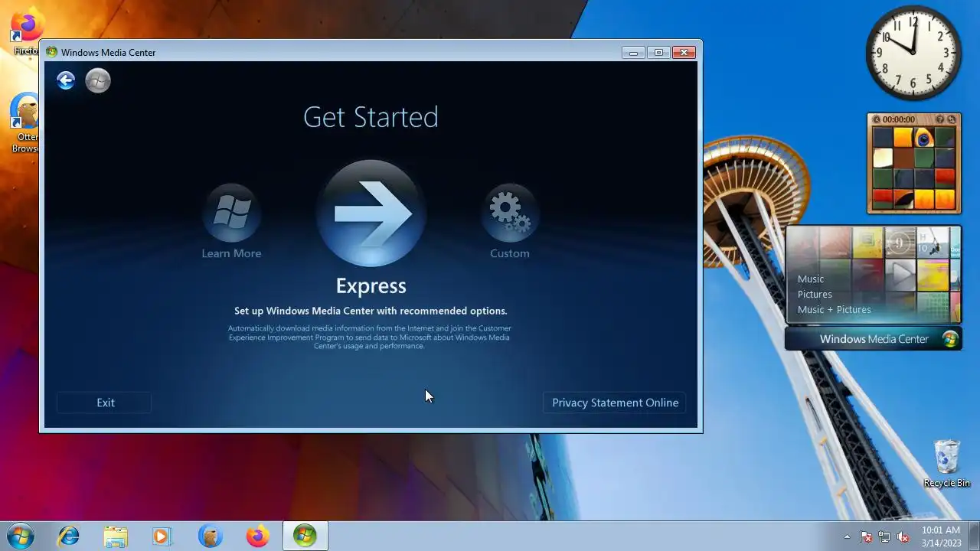Click the toucan eye puzzle tile
The height and width of the screenshot is (551, 980).
923,138
